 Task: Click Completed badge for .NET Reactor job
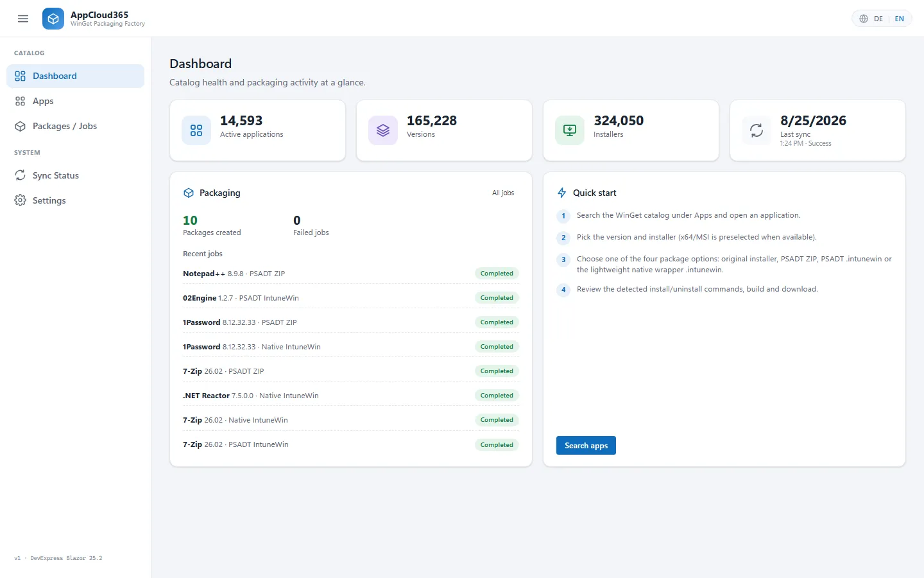497,396
